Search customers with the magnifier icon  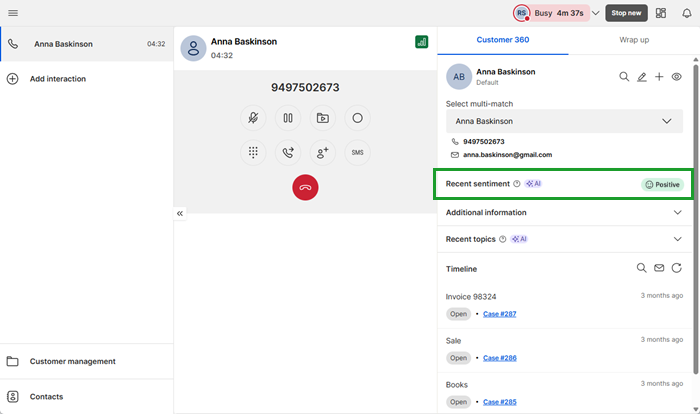click(624, 77)
